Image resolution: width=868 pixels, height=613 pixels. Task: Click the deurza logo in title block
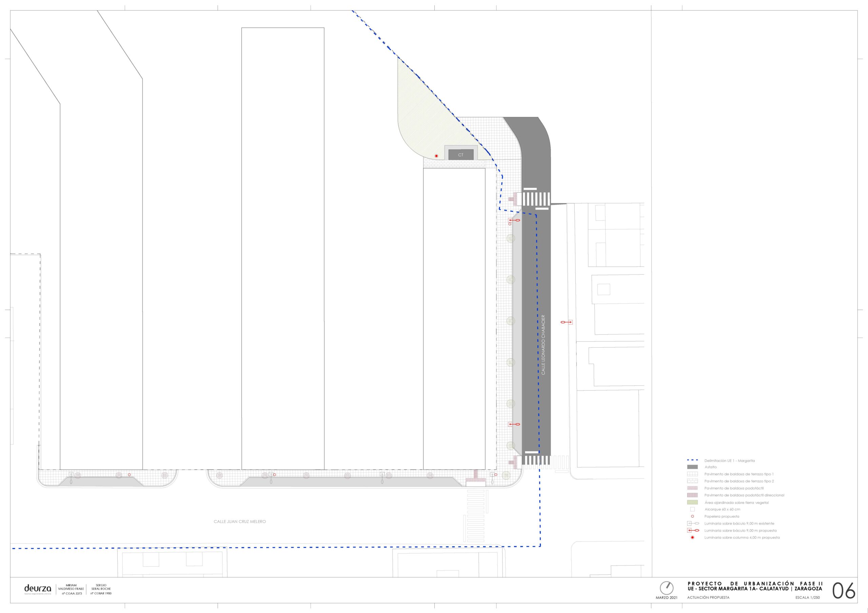(37, 589)
